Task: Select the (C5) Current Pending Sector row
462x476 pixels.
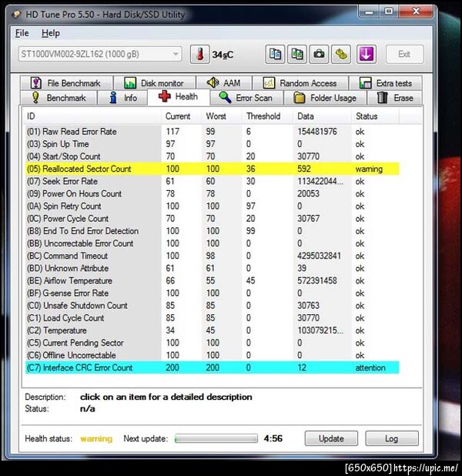Action: (x=212, y=343)
